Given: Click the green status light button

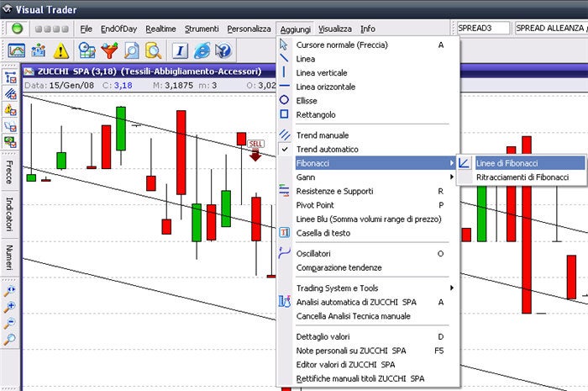Looking at the screenshot, I should [x=18, y=29].
